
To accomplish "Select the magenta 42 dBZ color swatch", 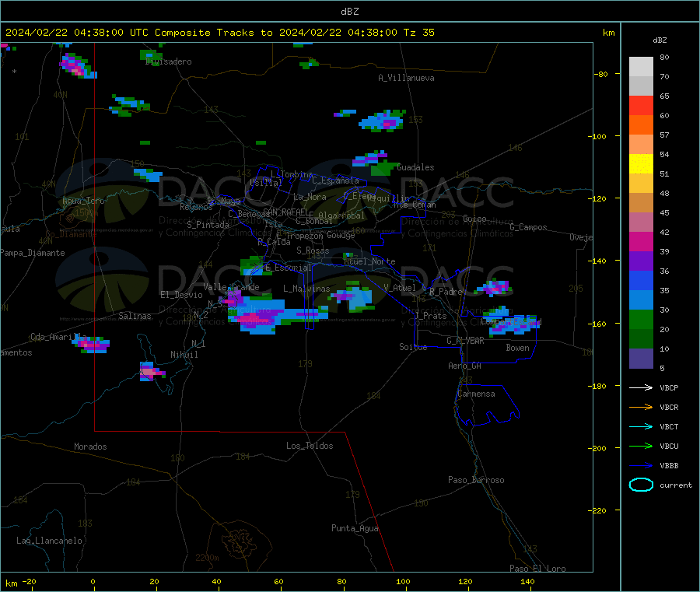I will 641,241.
